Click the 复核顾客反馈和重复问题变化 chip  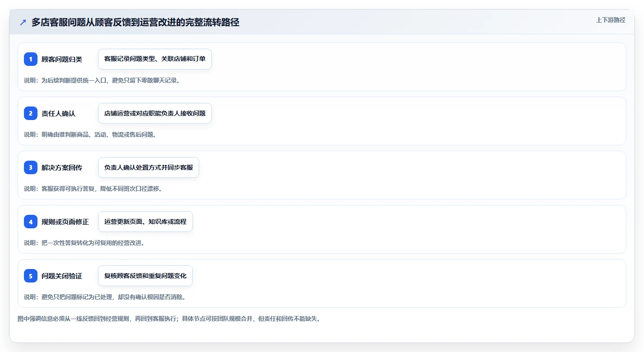145,276
